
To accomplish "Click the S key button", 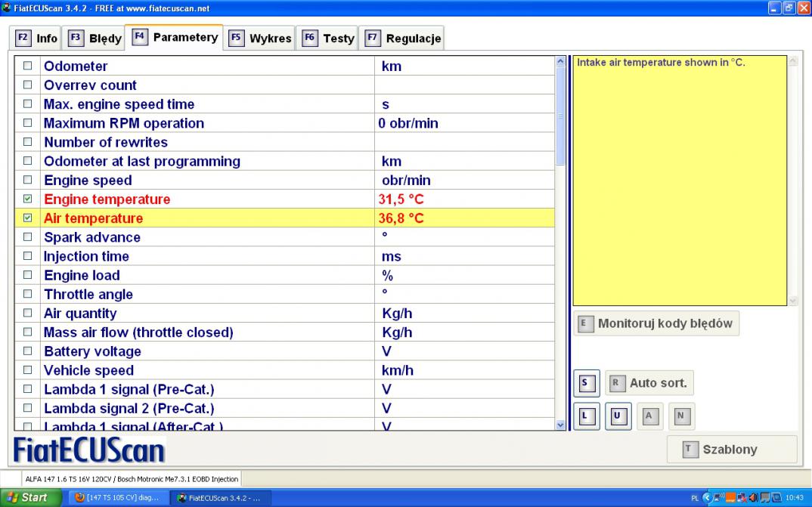I will tap(586, 383).
